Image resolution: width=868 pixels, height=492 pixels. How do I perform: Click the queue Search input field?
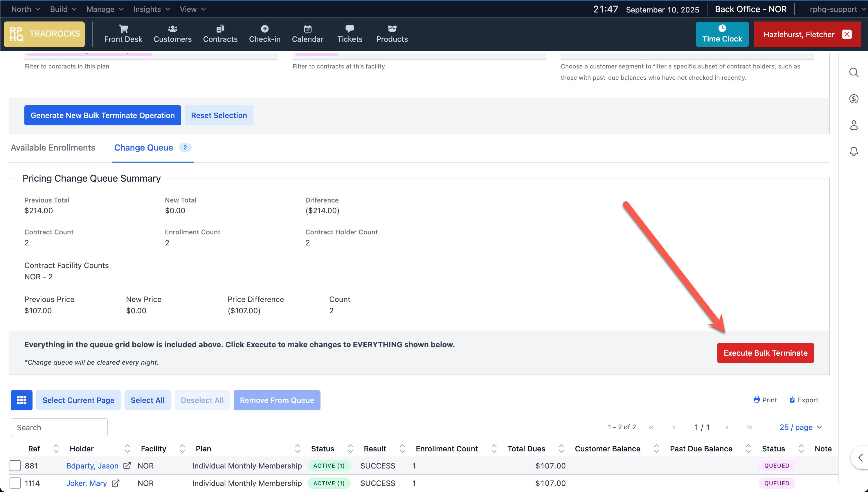click(x=59, y=427)
